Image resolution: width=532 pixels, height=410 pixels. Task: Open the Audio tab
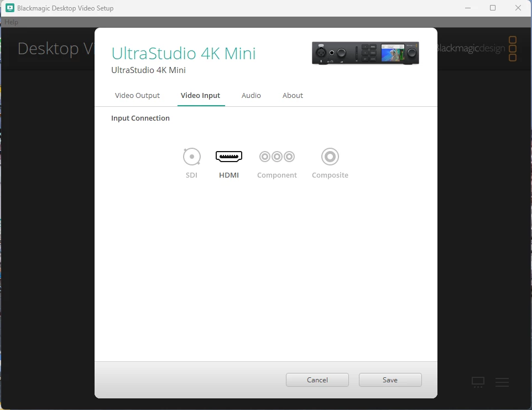pyautogui.click(x=251, y=95)
